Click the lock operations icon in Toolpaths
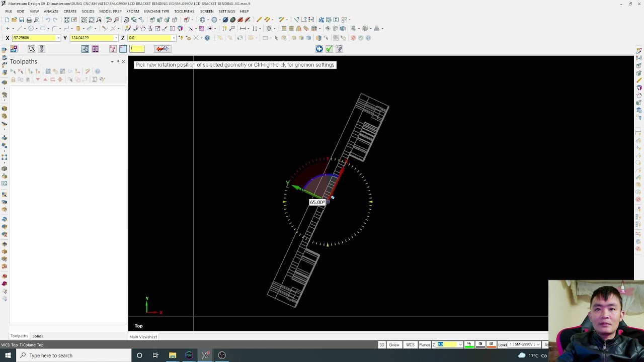Image resolution: width=644 pixels, height=362 pixels. (x=13, y=79)
